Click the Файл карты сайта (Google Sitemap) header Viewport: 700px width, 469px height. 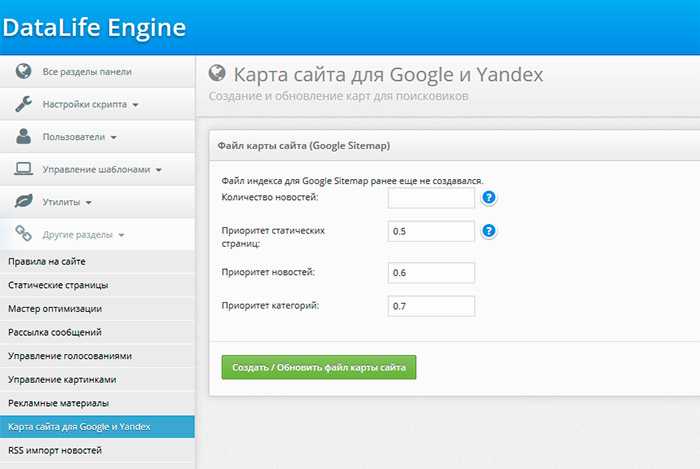304,146
